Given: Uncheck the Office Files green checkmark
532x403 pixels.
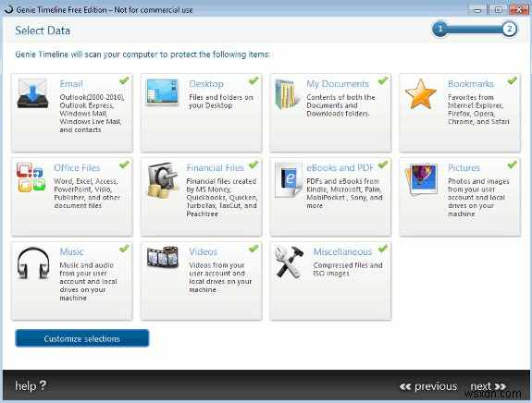Looking at the screenshot, I should tap(124, 165).
